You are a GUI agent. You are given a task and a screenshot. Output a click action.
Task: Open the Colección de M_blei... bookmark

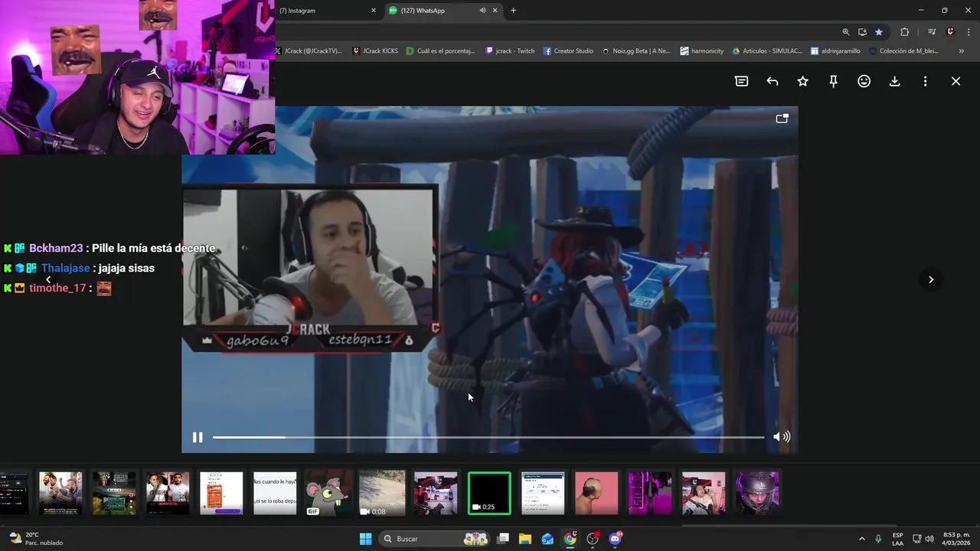pos(903,51)
